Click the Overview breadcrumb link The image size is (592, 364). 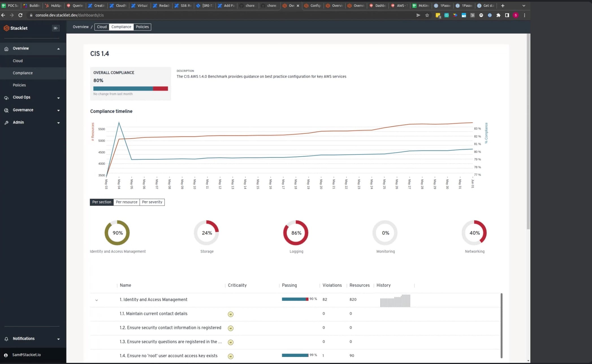(80, 27)
